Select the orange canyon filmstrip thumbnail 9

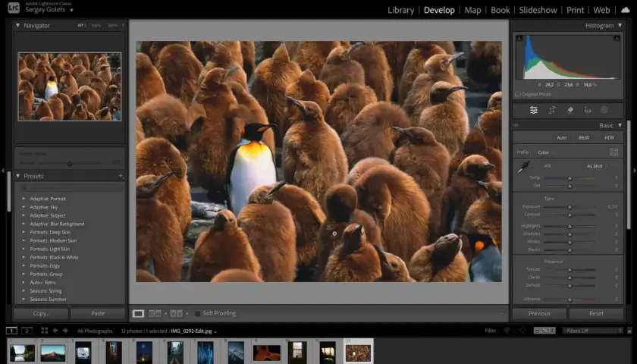click(x=266, y=353)
